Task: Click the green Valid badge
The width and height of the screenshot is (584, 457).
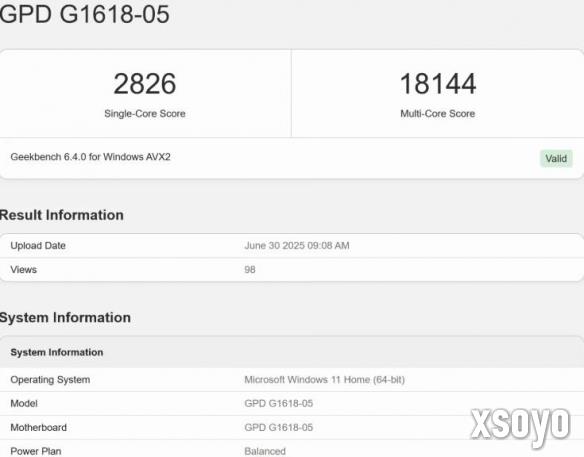Action: point(556,159)
